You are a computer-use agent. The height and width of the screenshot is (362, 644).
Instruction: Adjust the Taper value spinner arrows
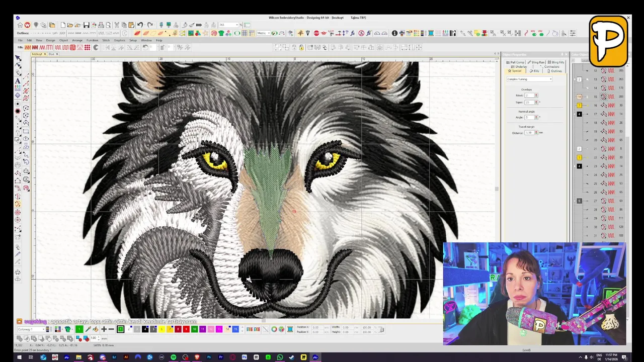pyautogui.click(x=536, y=102)
